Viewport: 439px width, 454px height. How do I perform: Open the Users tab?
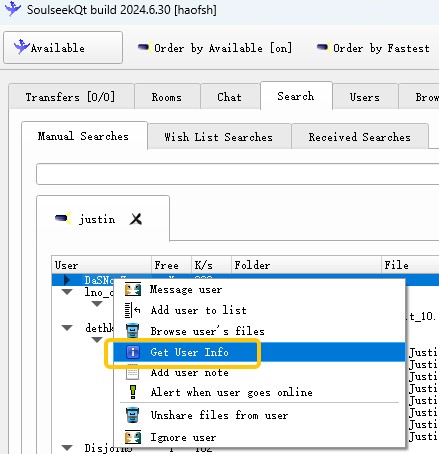point(365,97)
